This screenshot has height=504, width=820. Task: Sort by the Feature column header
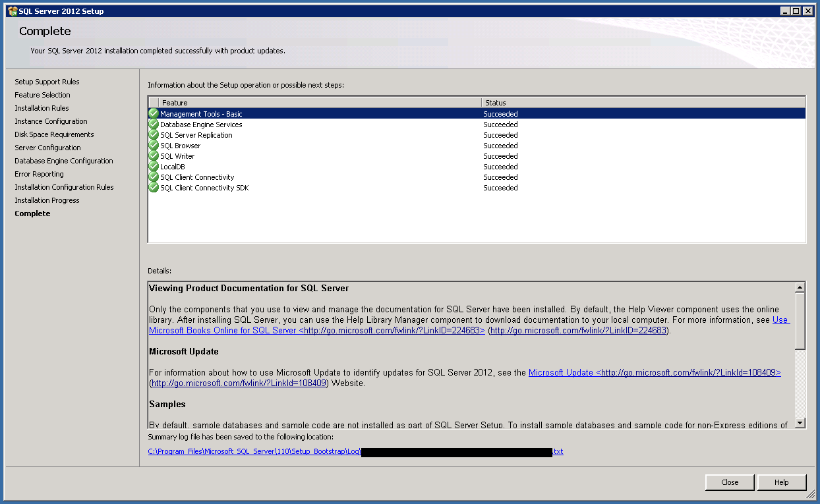point(320,103)
